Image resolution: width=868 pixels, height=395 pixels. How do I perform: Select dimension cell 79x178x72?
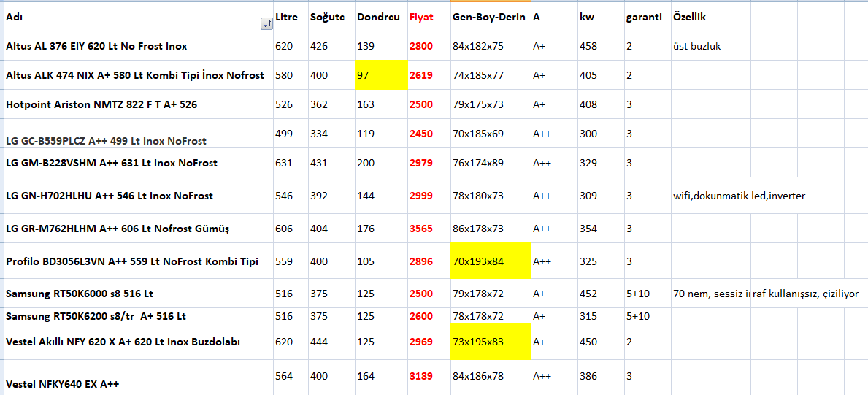tap(491, 294)
